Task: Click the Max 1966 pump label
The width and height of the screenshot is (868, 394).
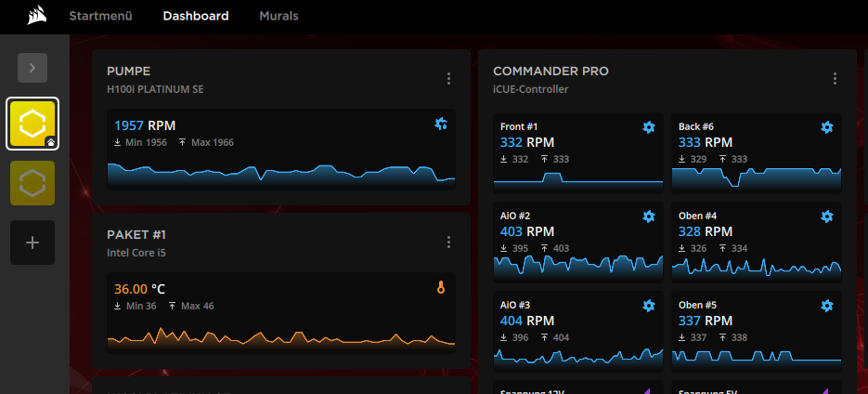Action: pyautogui.click(x=206, y=143)
